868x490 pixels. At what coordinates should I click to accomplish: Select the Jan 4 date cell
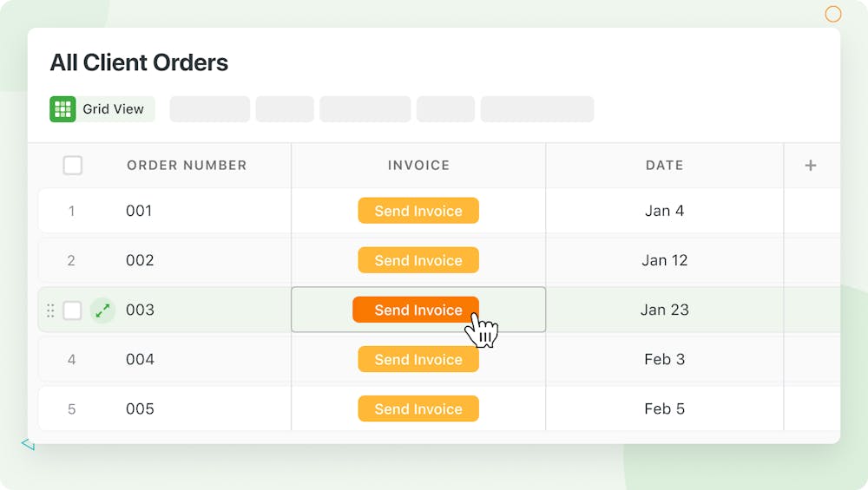click(664, 211)
